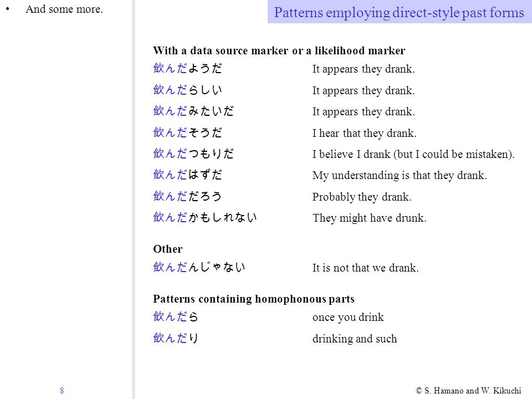This screenshot has height=399, width=532.
Task: Click the phrase 飲んだり
Action: [176, 338]
